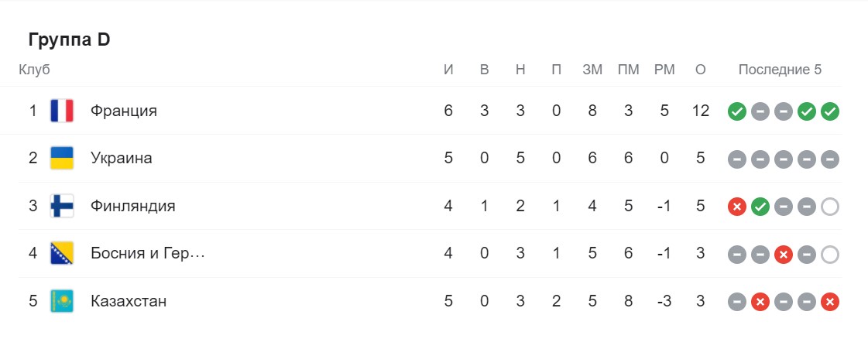Viewport: 868px width, 349px height.
Task: Open the Украина team link
Action: pyautogui.click(x=122, y=158)
